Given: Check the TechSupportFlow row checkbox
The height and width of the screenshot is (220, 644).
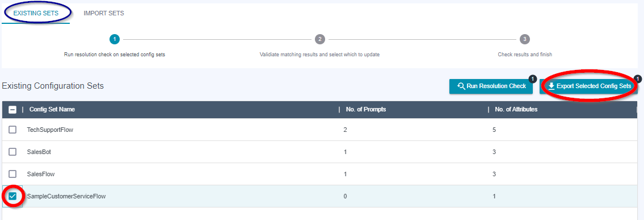Looking at the screenshot, I should click(12, 130).
